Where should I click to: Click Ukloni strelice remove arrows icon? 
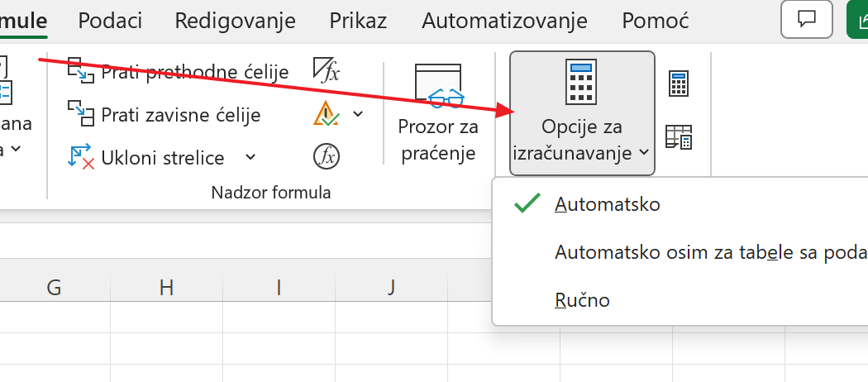click(x=81, y=156)
